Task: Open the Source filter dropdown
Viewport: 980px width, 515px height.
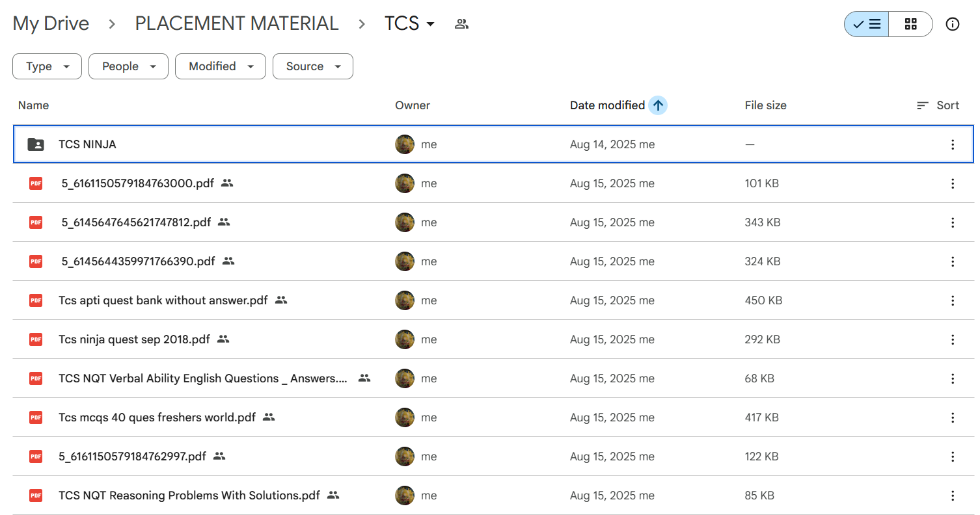Action: click(x=312, y=66)
